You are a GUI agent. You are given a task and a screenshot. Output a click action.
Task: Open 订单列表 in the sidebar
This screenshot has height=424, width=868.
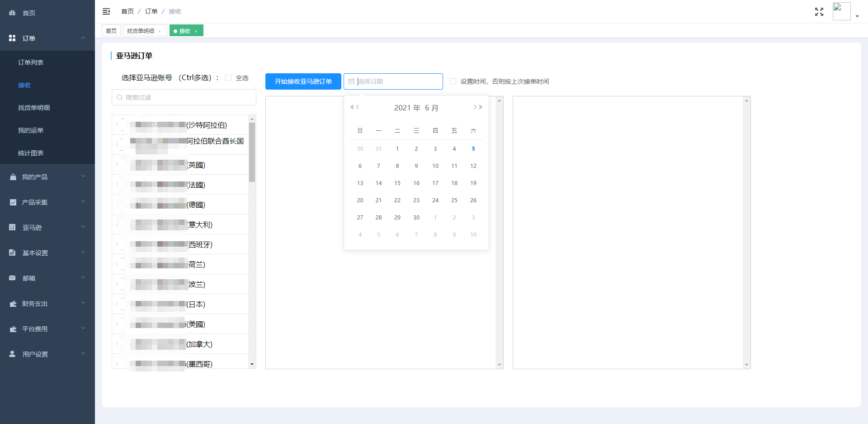click(x=31, y=62)
